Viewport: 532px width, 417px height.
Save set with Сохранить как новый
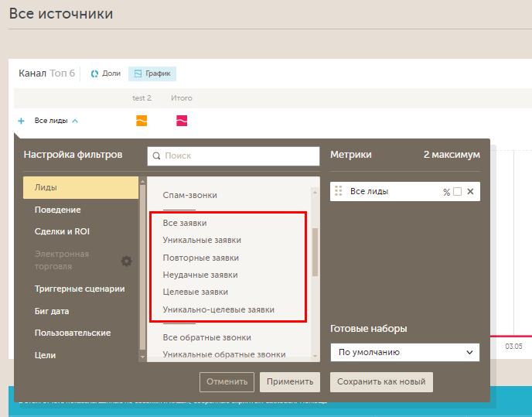point(381,381)
